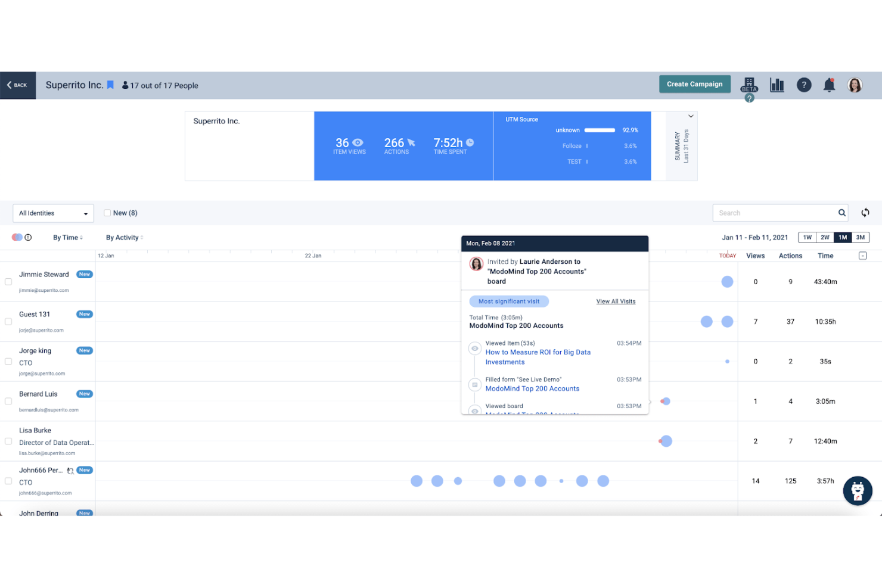Click the Jimmie Steward name
This screenshot has width=882, height=588.
pyautogui.click(x=44, y=275)
